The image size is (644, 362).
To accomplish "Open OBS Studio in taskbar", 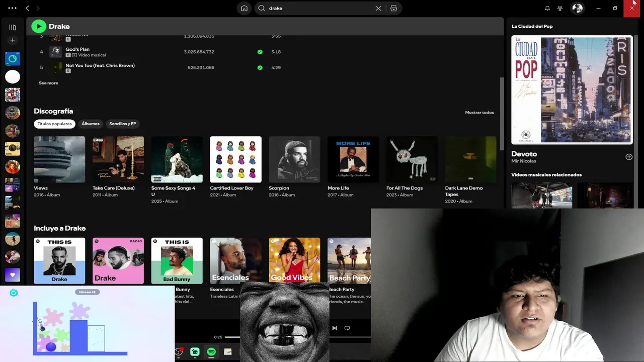I will pyautogui.click(x=179, y=352).
